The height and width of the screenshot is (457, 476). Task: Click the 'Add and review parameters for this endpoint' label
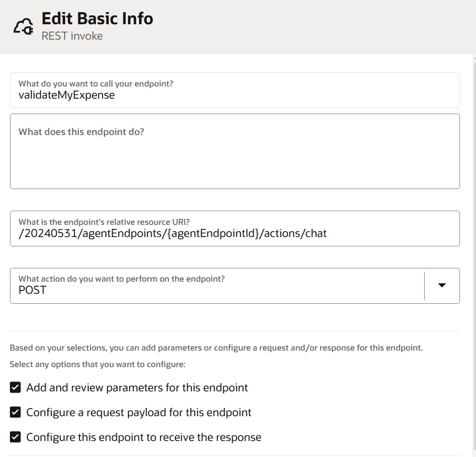click(137, 388)
